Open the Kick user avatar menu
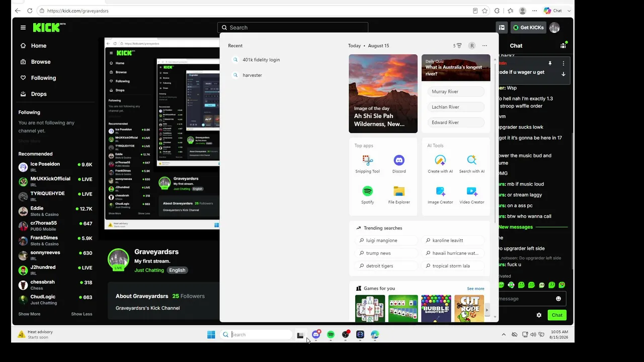The image size is (644, 362). 554,28
